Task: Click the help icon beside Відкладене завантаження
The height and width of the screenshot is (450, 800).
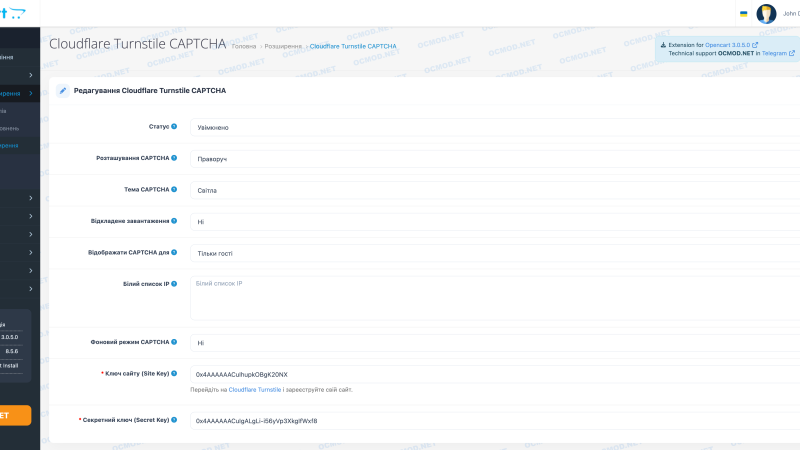Action: pyautogui.click(x=174, y=221)
